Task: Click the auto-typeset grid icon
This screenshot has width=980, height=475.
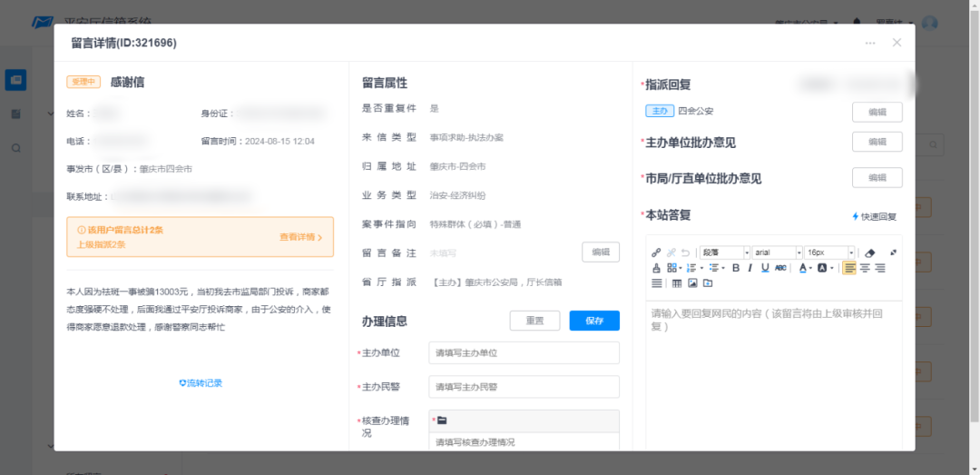Action: pyautogui.click(x=671, y=268)
